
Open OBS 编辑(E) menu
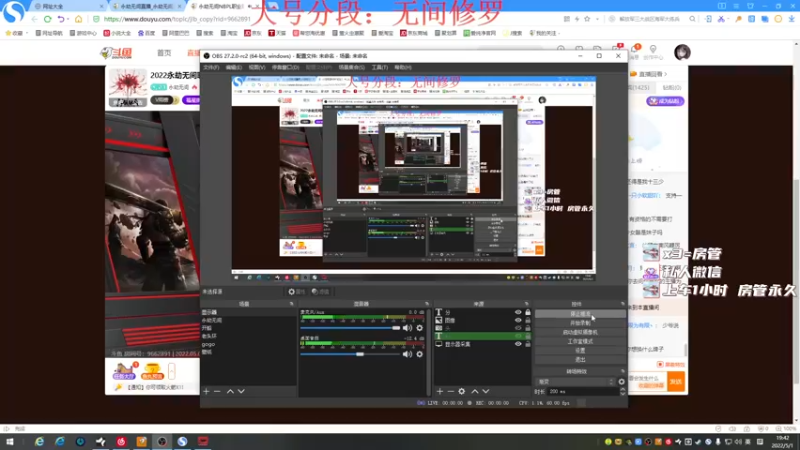tap(234, 67)
